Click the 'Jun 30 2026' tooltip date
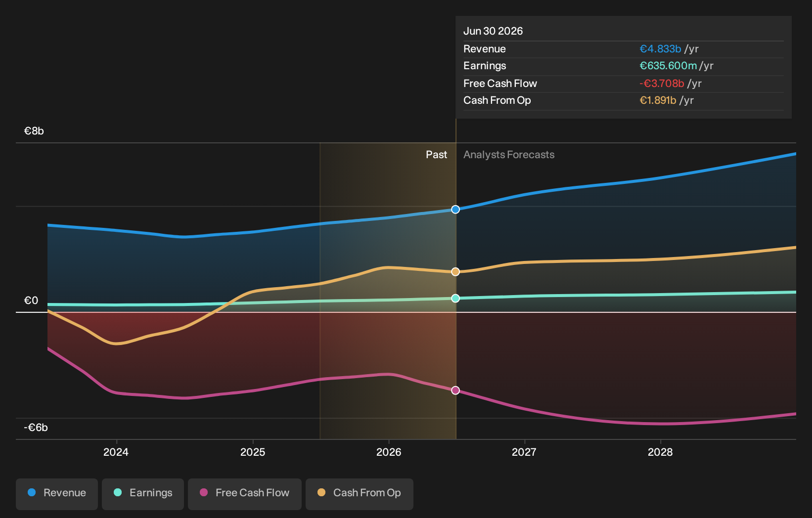 point(493,31)
